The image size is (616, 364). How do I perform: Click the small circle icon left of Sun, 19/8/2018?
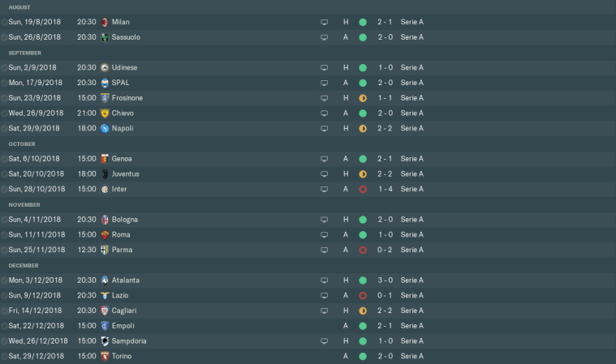pos(4,22)
